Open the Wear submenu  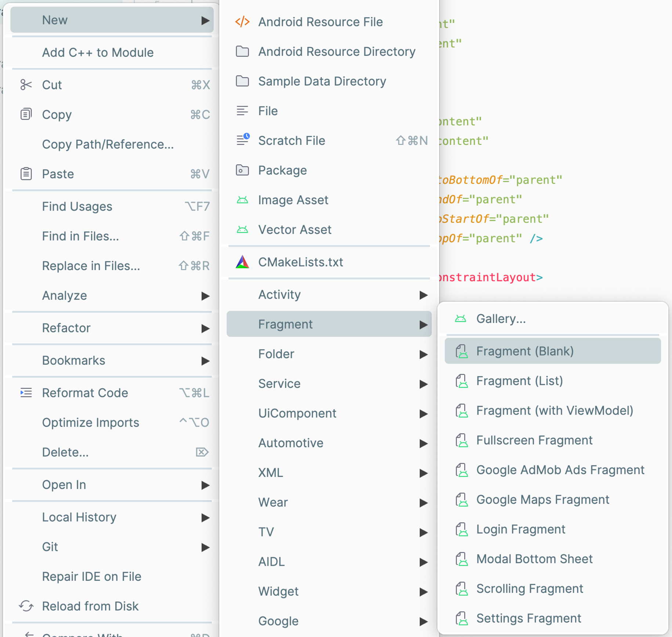(329, 502)
